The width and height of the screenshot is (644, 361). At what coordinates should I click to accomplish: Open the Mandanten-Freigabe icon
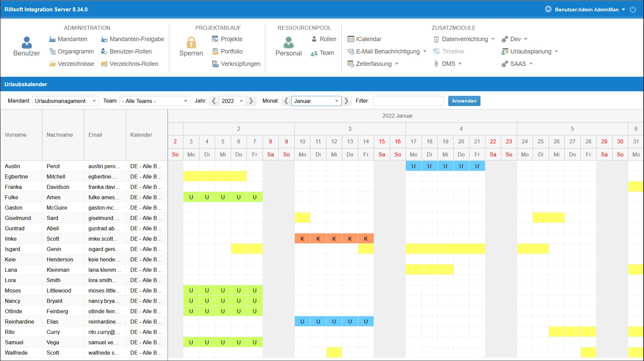104,39
